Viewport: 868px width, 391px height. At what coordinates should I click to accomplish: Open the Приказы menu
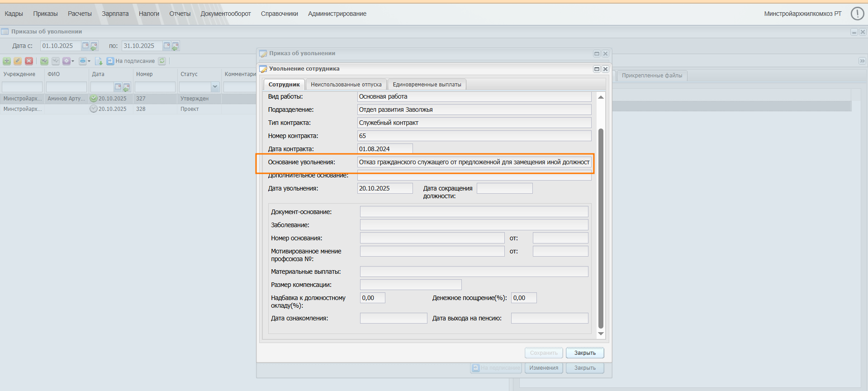(x=45, y=14)
